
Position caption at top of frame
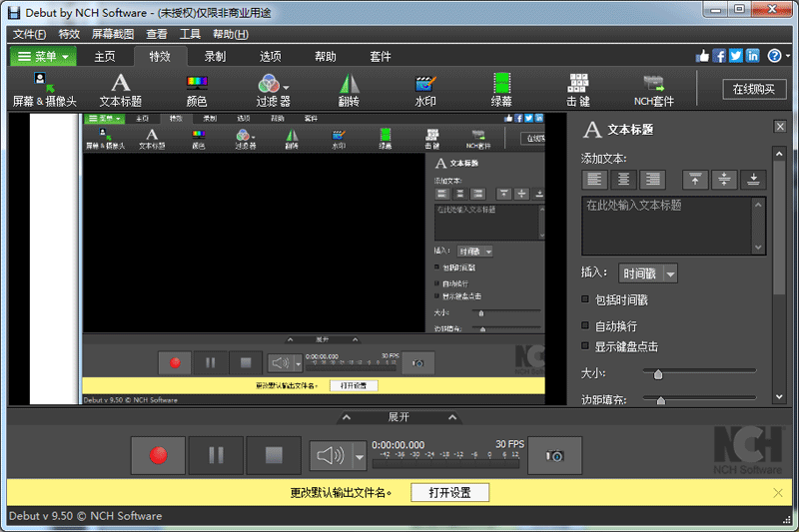(695, 180)
